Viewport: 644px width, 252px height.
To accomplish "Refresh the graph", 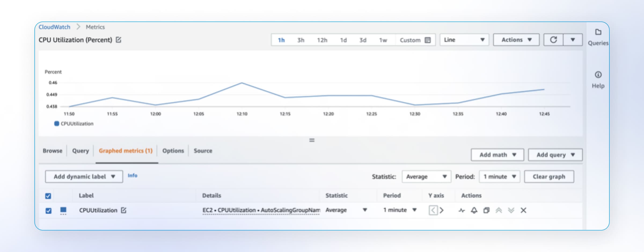I will tap(553, 40).
